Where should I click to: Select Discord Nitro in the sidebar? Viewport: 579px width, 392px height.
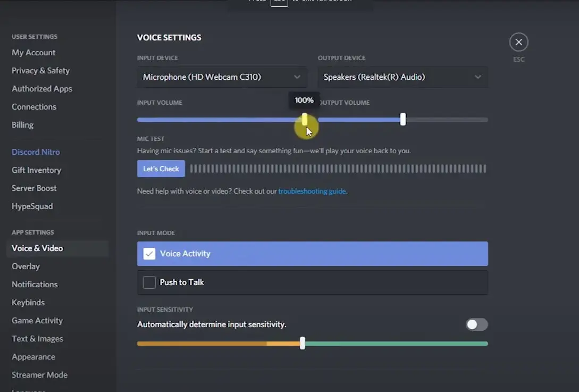pyautogui.click(x=36, y=152)
